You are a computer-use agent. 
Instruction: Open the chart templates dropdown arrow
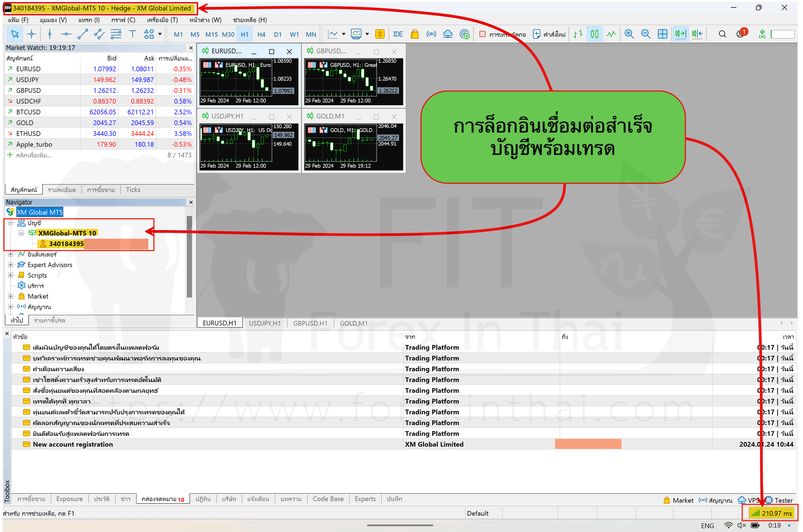367,34
